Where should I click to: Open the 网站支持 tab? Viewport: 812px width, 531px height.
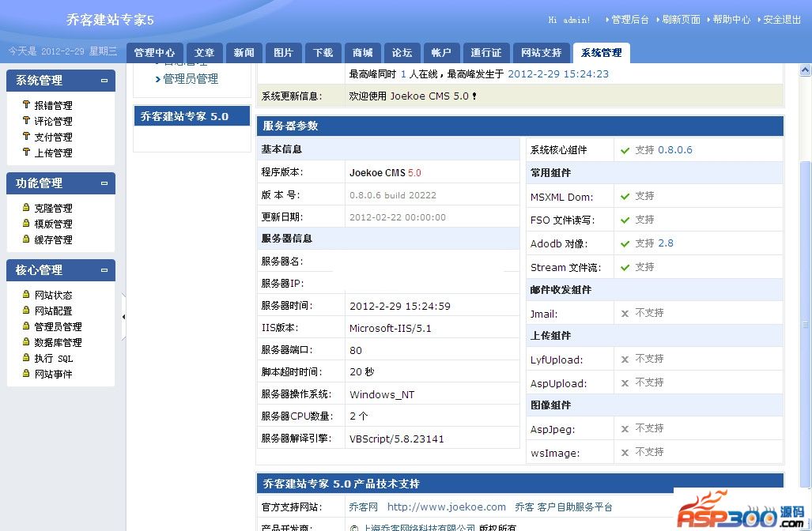(541, 53)
